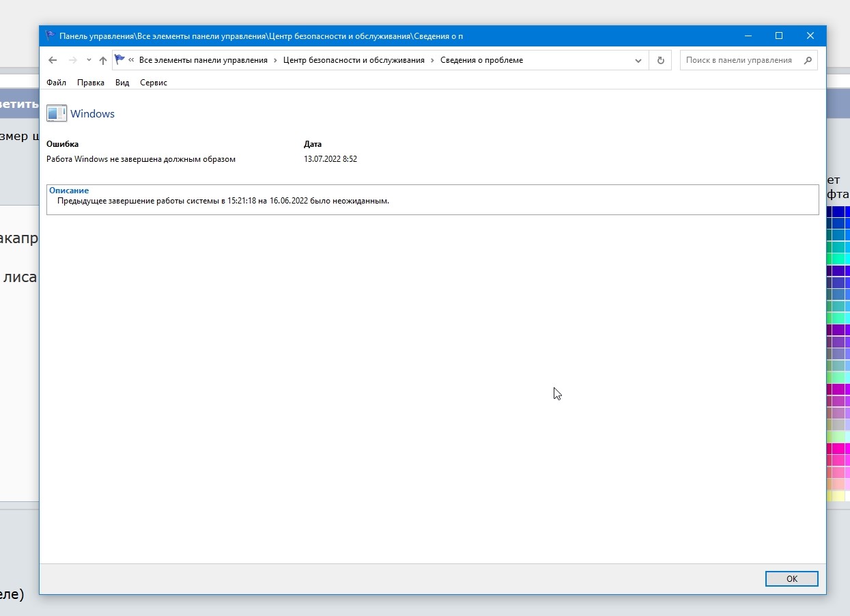Screen dimensions: 850x616
Task: Open 'Центр безопасности и обслуживания' breadcrumb
Action: pyautogui.click(x=354, y=60)
